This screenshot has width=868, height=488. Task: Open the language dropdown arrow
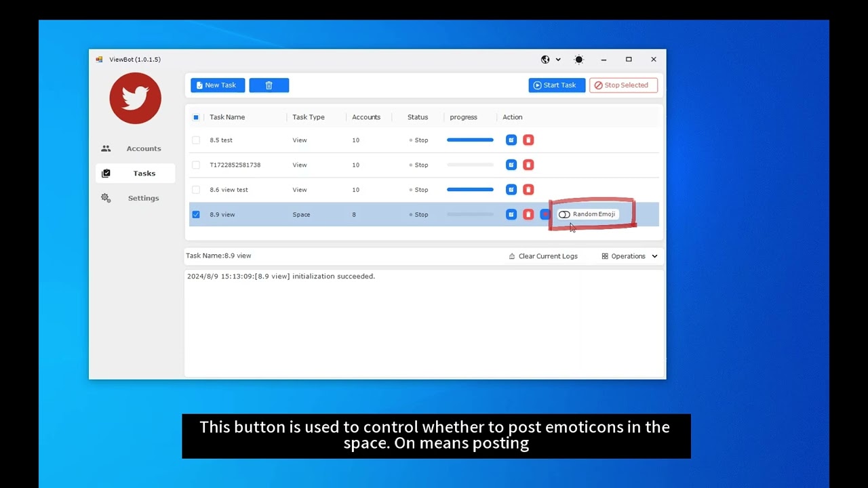[558, 60]
